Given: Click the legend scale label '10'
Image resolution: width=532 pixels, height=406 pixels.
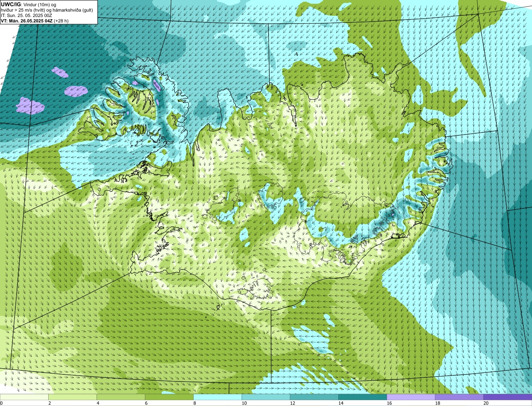Looking at the screenshot, I should [244, 403].
